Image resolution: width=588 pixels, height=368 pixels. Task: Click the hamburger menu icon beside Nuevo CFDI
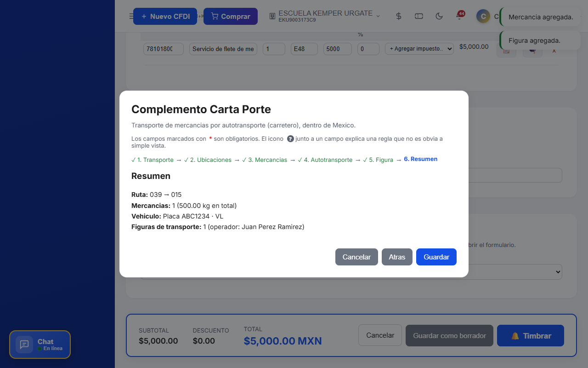click(x=131, y=17)
